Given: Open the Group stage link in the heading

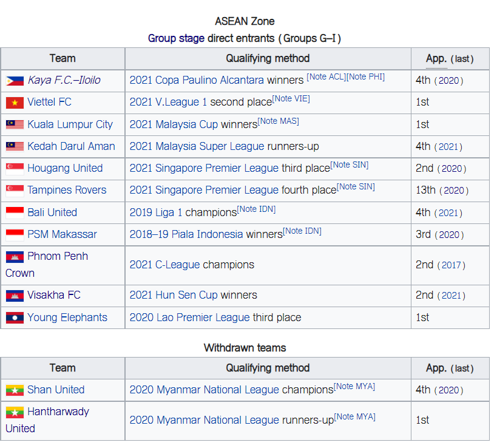Looking at the screenshot, I should click(176, 38).
